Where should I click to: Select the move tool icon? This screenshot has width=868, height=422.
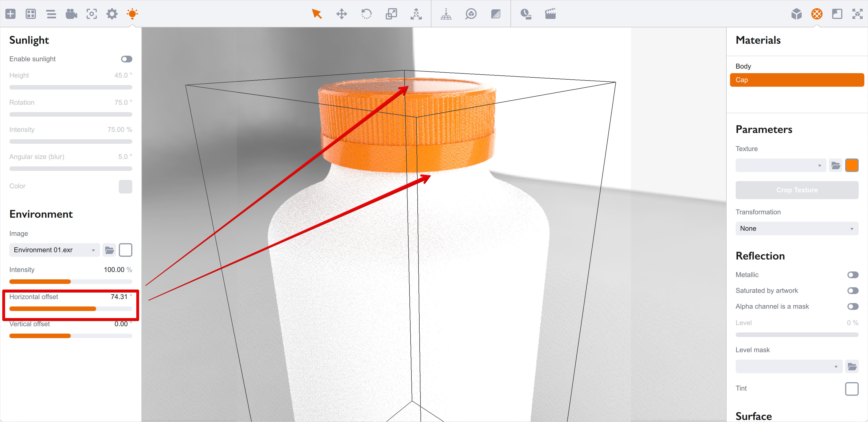(341, 14)
